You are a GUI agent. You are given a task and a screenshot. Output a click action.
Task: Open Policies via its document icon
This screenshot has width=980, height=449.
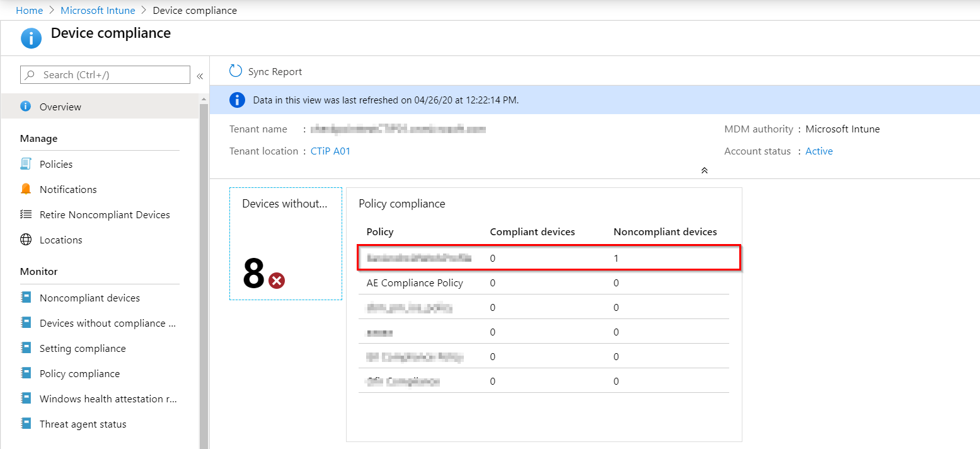pos(26,164)
